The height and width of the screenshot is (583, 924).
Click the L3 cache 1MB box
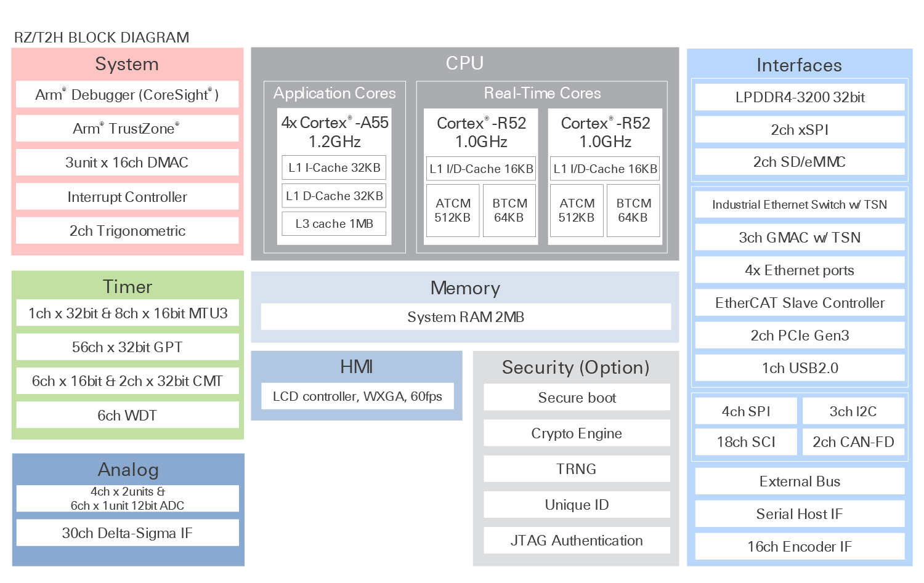tap(334, 224)
